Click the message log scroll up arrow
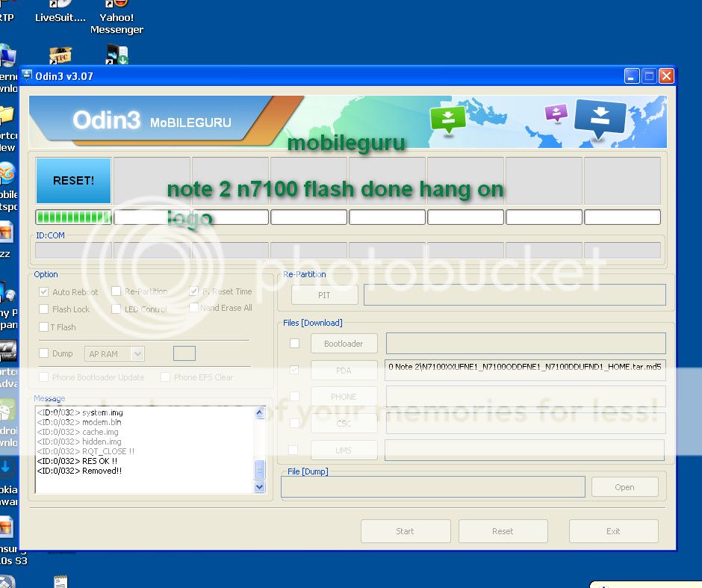 pyautogui.click(x=260, y=413)
